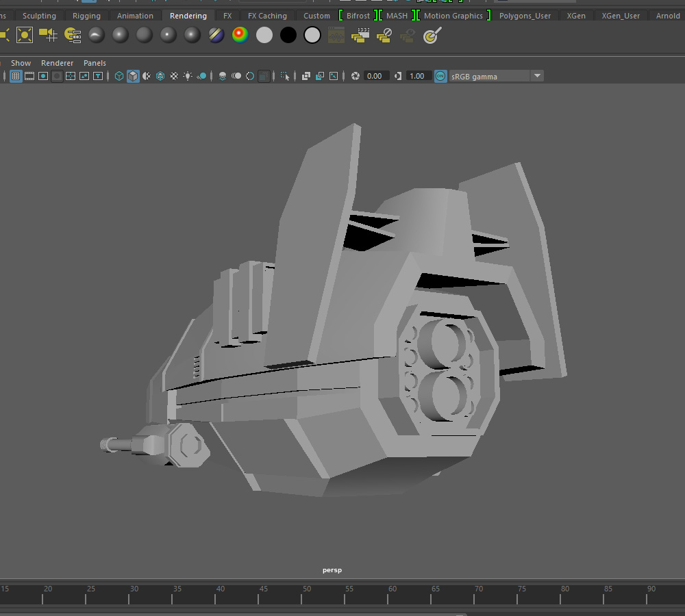Open the Renderer panel menu
This screenshot has width=685, height=616.
(x=57, y=63)
